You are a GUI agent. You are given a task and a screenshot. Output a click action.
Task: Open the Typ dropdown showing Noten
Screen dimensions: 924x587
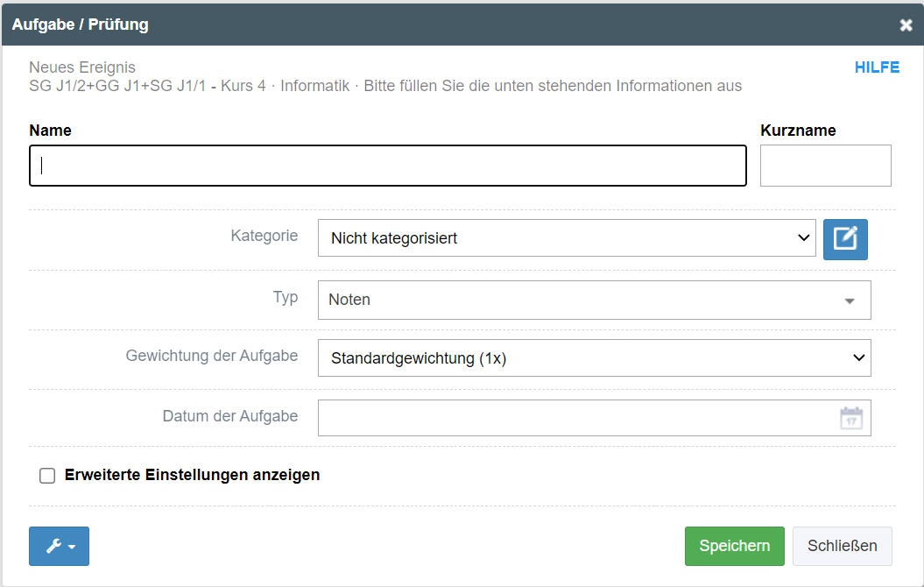click(594, 300)
